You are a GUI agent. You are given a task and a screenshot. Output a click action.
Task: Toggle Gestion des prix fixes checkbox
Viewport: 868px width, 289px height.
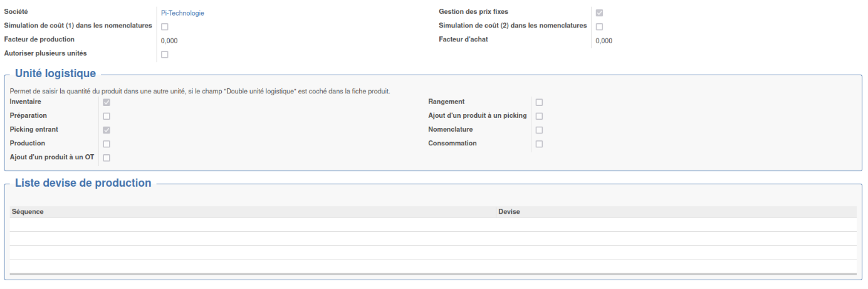pos(599,13)
